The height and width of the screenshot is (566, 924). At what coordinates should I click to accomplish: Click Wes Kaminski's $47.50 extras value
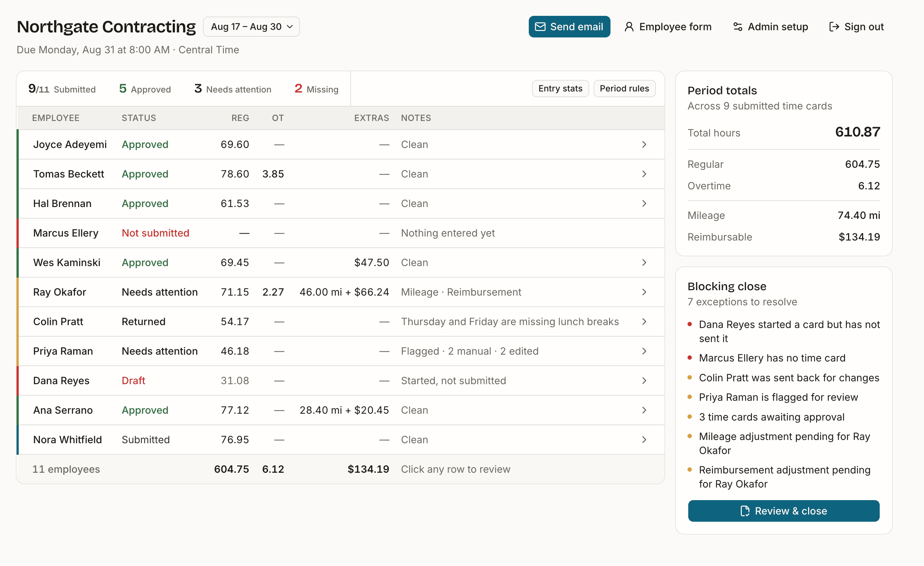tap(371, 262)
